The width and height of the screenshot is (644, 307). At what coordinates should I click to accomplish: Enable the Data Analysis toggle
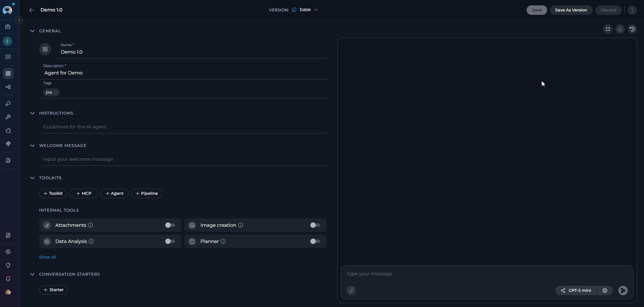click(170, 241)
